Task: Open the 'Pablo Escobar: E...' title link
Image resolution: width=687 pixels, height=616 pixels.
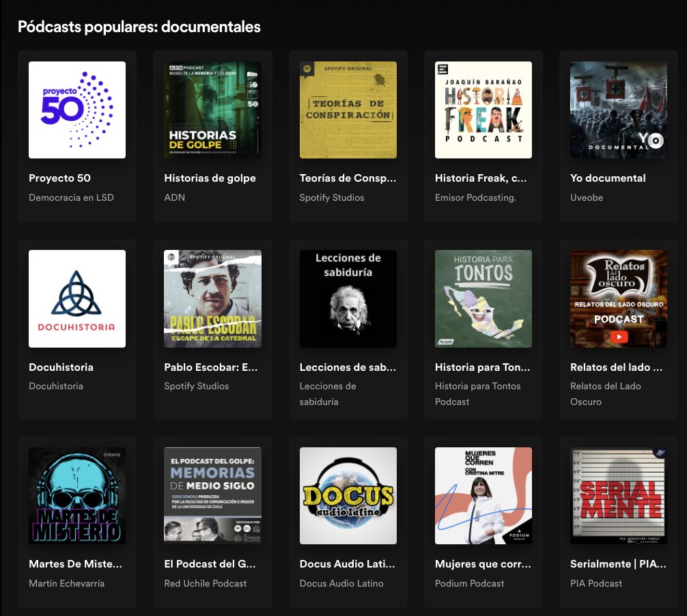Action: 211,367
